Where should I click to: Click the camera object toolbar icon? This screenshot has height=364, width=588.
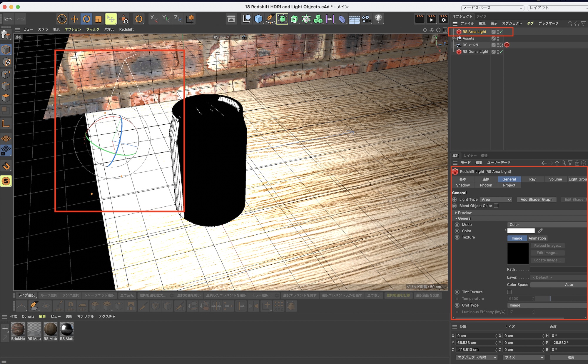pyautogui.click(x=366, y=19)
